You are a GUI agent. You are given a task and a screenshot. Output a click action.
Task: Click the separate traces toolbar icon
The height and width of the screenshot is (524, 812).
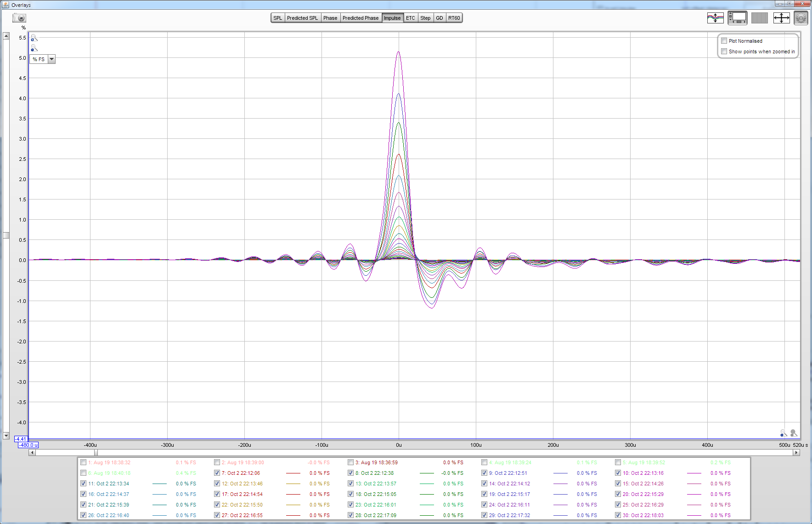point(715,18)
